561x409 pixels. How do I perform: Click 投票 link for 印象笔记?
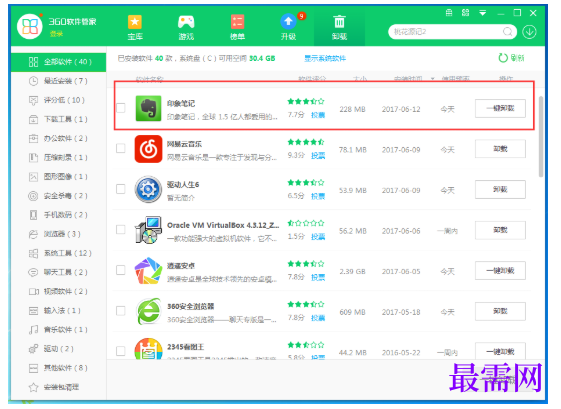318,115
